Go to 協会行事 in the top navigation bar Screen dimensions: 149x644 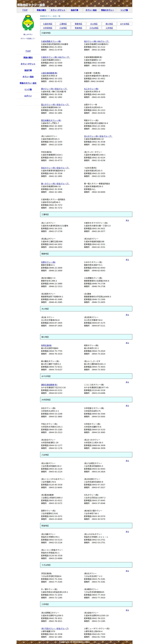[x=74, y=10]
